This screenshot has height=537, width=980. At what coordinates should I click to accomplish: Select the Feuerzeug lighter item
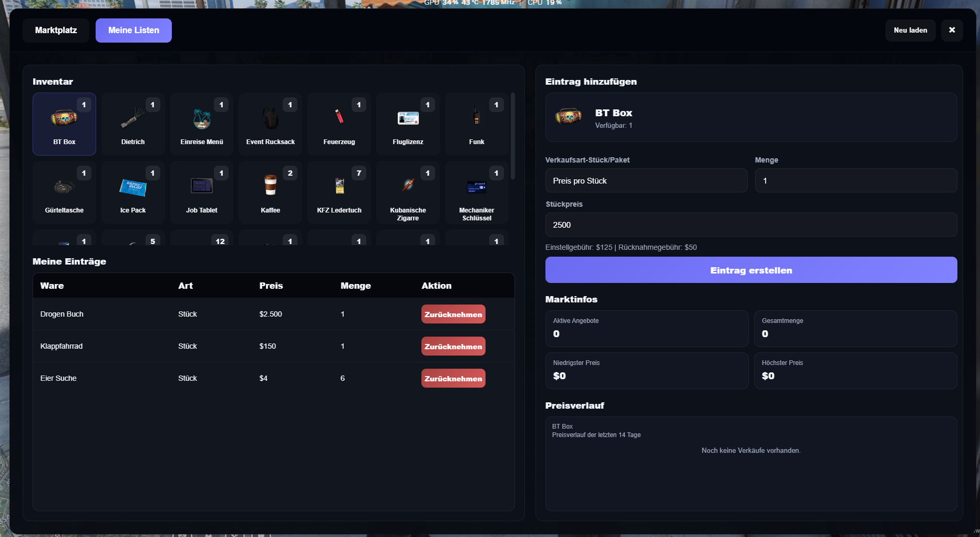339,124
